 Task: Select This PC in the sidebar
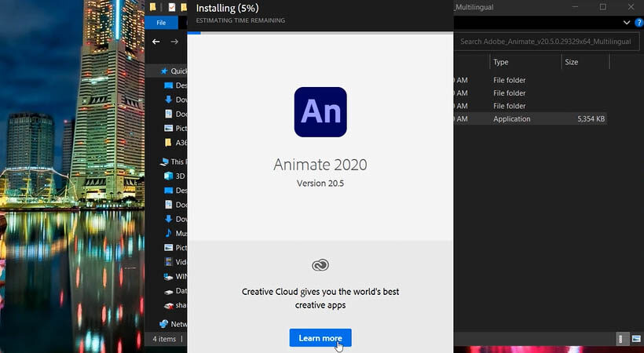[174, 162]
